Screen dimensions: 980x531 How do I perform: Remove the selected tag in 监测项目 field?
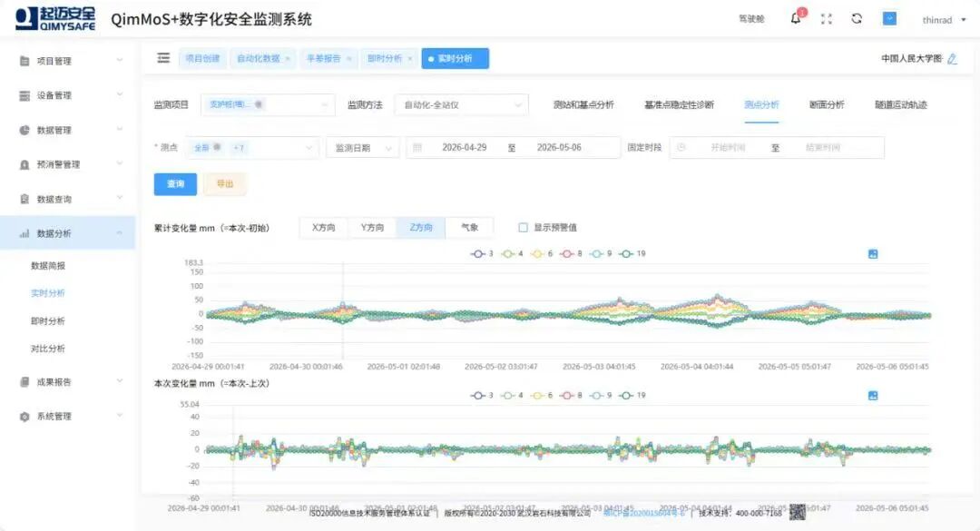(259, 104)
